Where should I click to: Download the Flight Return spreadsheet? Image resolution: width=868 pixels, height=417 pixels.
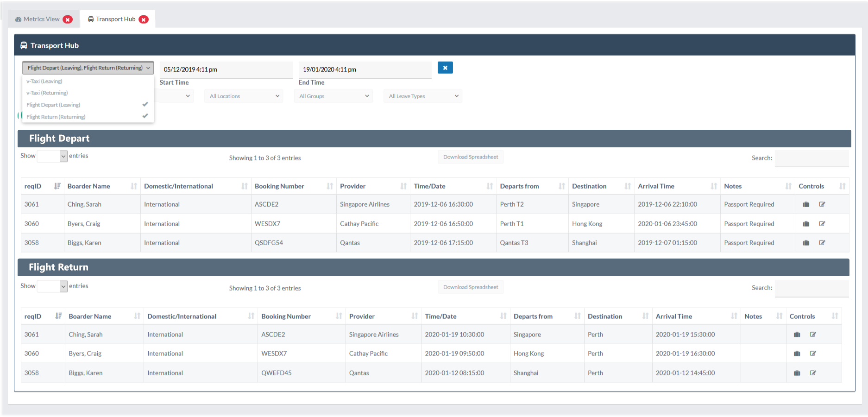(471, 287)
